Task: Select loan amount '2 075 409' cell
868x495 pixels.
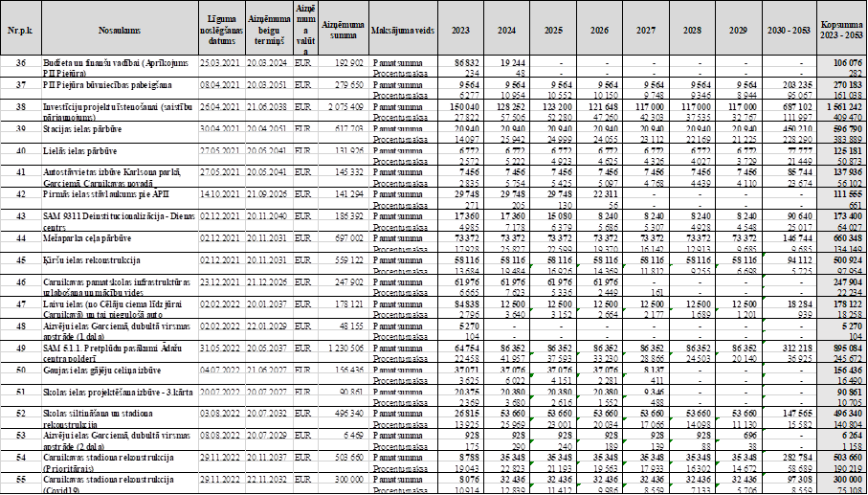Action: pos(344,107)
